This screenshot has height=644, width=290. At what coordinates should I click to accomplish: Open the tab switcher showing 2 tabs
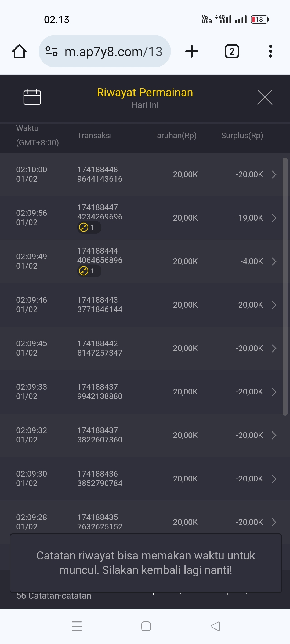232,51
